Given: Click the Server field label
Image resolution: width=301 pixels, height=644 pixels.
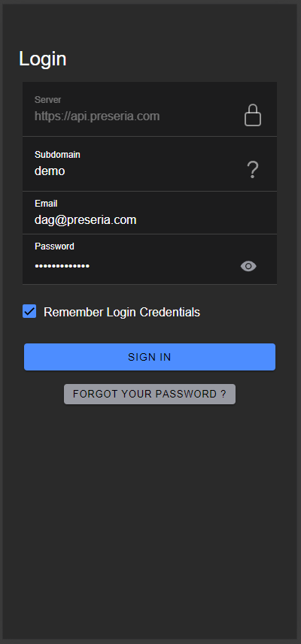Looking at the screenshot, I should [x=47, y=100].
